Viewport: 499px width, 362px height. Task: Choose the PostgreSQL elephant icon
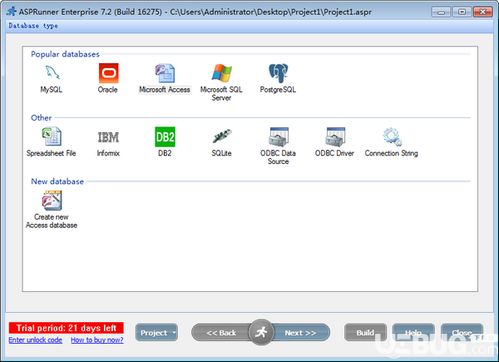click(x=278, y=73)
